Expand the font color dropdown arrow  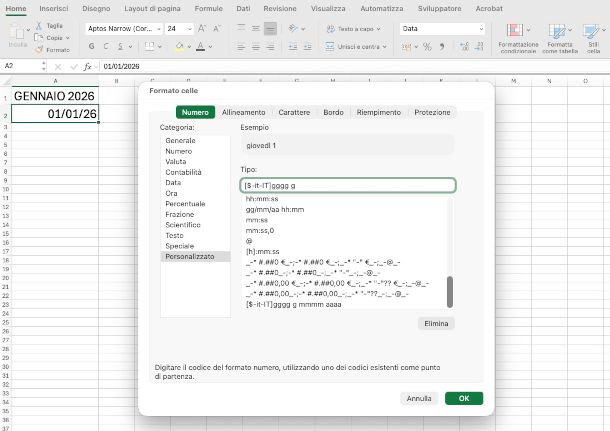[x=210, y=47]
